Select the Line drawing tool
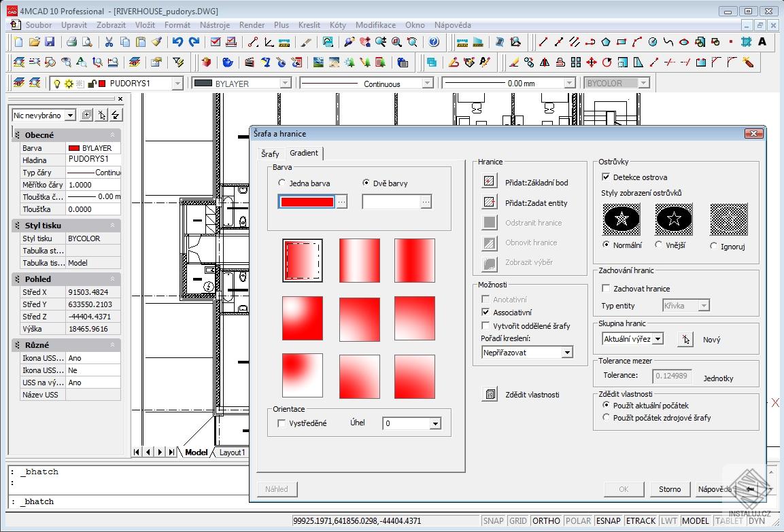Image resolution: width=784 pixels, height=532 pixels. [543, 42]
